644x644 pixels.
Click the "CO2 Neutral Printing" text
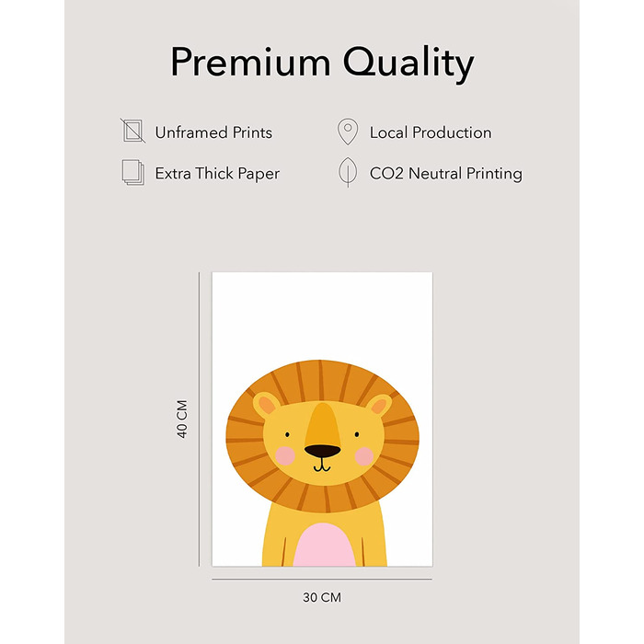point(445,173)
